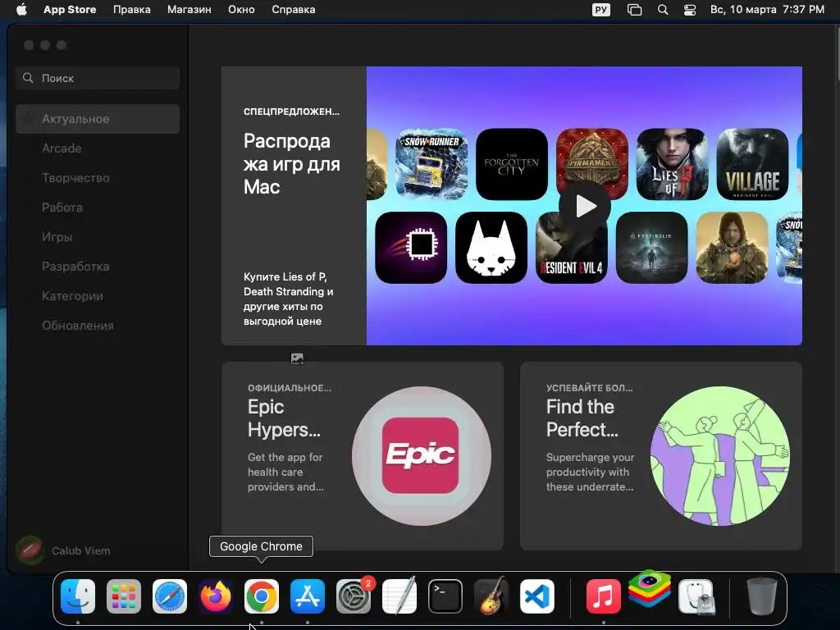Viewport: 840px width, 630px height.
Task: Open the Apple menu
Action: click(x=21, y=10)
